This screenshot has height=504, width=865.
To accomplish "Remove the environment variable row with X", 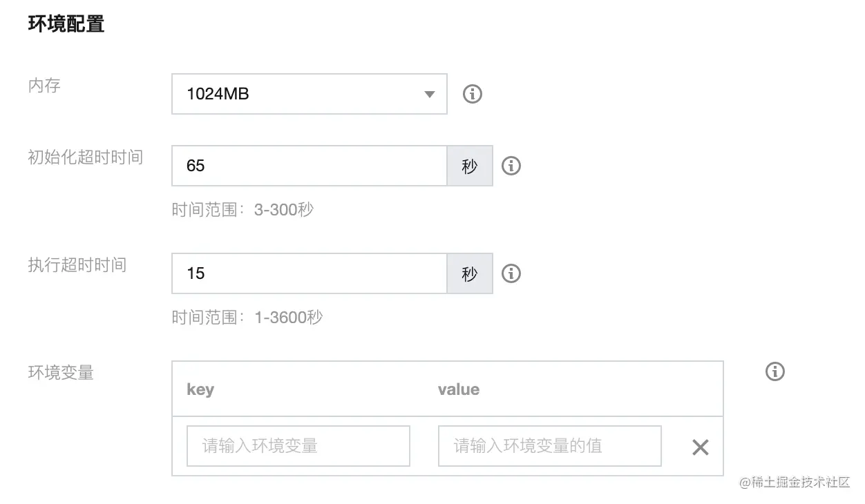I will (700, 447).
